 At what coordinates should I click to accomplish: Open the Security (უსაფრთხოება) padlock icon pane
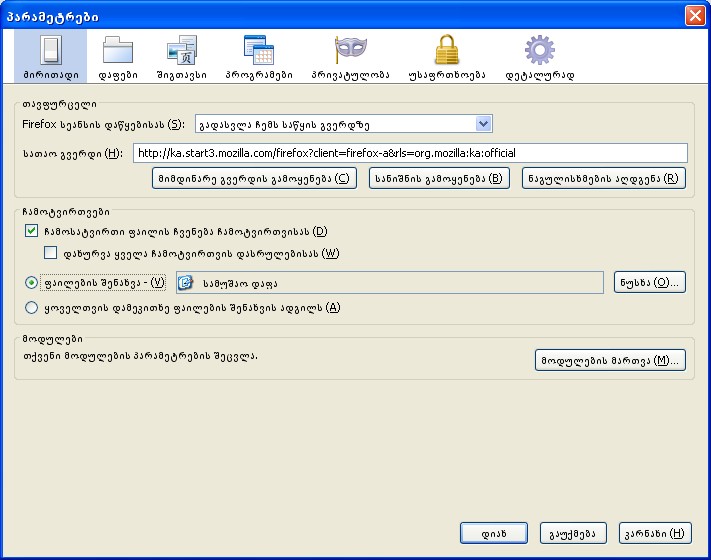447,56
